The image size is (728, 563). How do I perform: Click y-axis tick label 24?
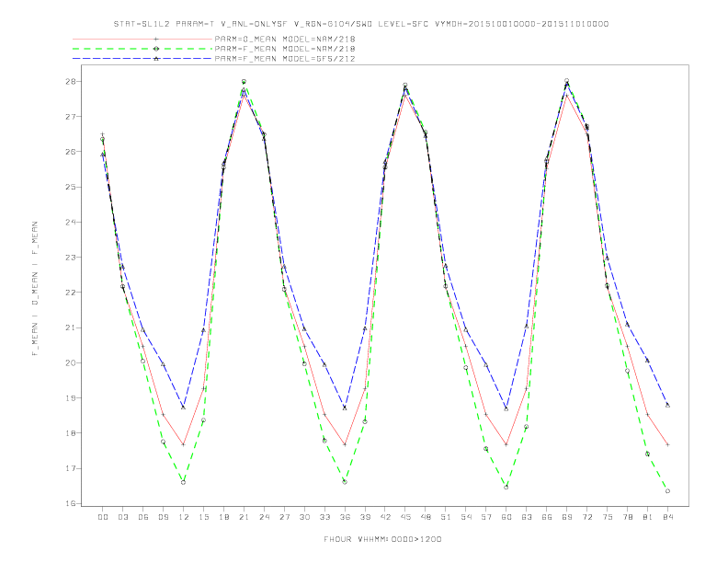(70, 222)
